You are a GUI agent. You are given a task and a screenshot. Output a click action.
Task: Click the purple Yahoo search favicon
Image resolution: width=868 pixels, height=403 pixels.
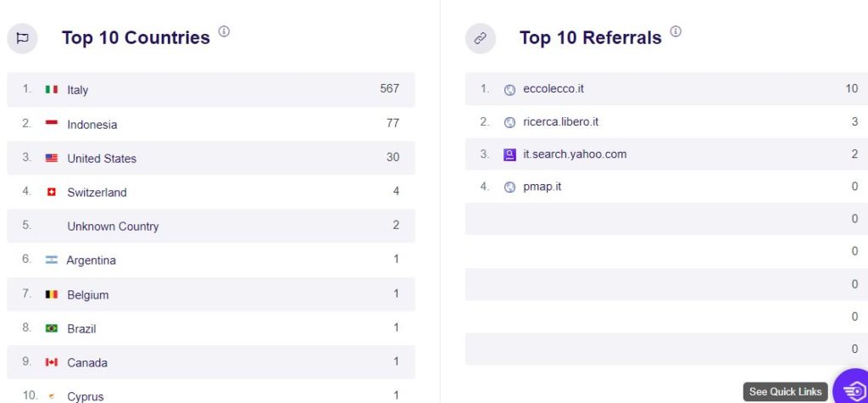coord(509,154)
